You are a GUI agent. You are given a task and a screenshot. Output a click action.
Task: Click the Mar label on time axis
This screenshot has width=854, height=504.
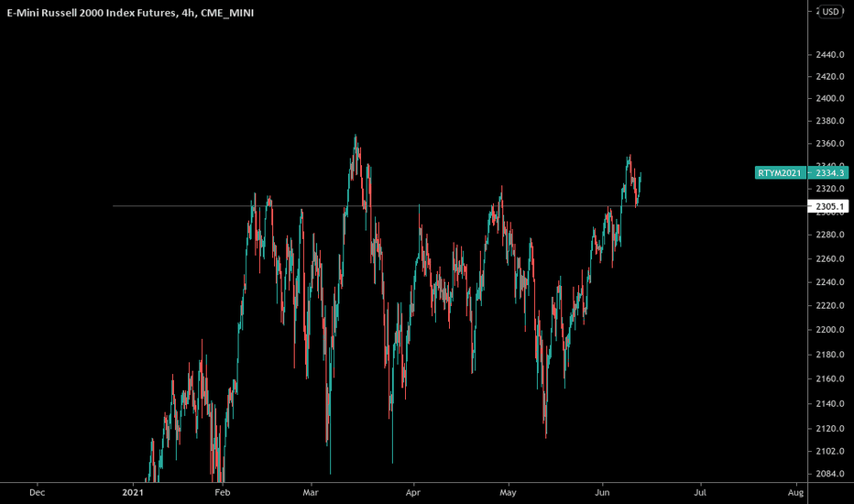(311, 493)
